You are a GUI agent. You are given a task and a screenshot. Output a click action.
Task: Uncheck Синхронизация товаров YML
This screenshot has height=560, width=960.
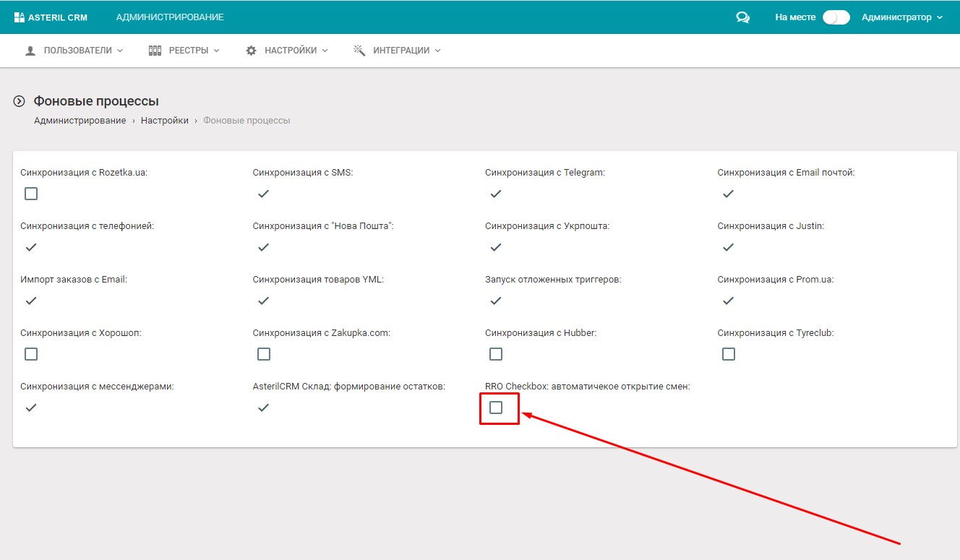tap(264, 301)
